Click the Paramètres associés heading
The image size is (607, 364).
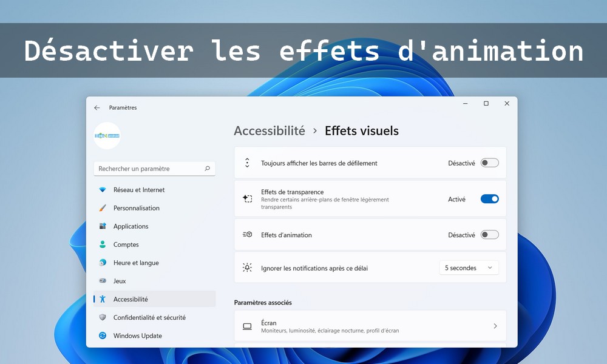(263, 303)
